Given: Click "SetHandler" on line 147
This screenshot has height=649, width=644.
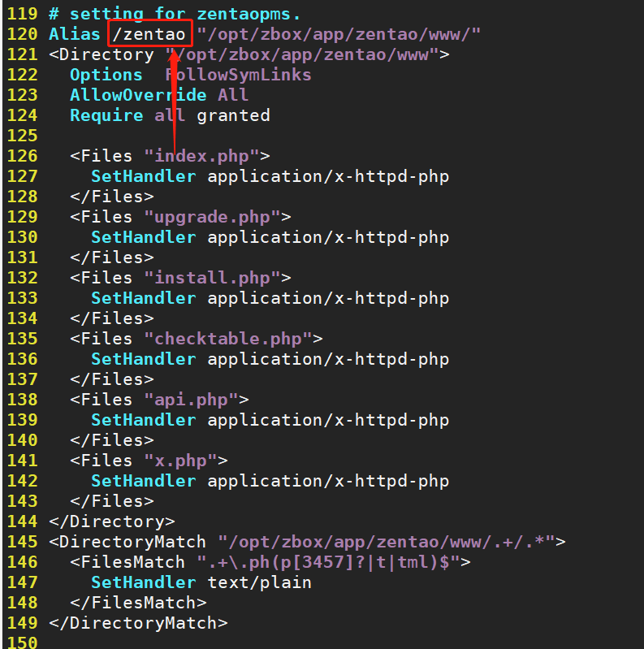Looking at the screenshot, I should [x=143, y=582].
